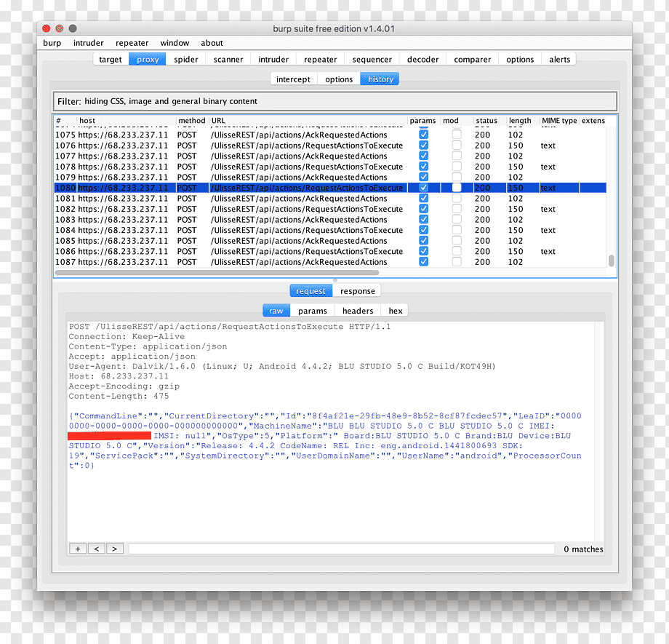Switch to the target tab
Screen dimensions: 669x644
coord(111,60)
